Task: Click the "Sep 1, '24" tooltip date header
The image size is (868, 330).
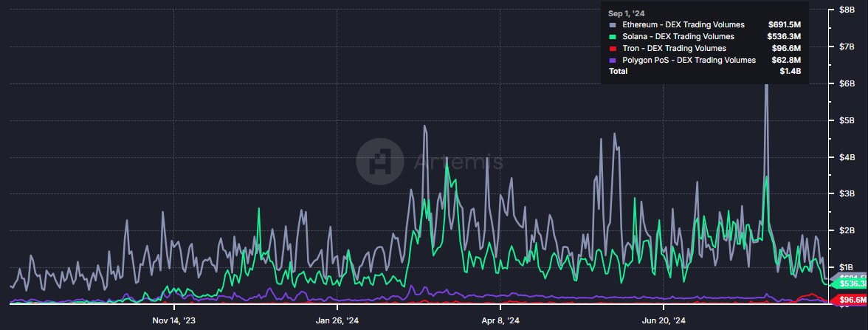Action: click(x=627, y=13)
